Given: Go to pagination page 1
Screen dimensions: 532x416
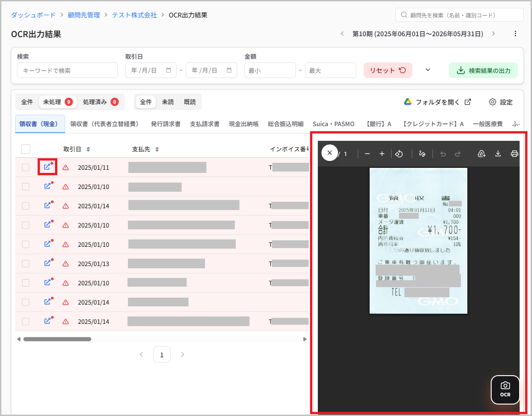Looking at the screenshot, I should point(161,355).
